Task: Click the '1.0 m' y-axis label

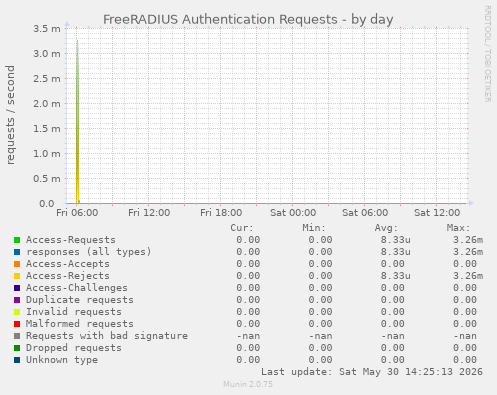Action: point(47,154)
